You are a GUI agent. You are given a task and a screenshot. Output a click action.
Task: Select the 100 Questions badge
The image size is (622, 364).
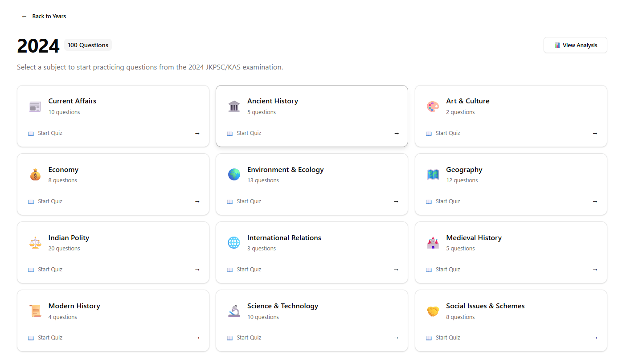point(88,45)
